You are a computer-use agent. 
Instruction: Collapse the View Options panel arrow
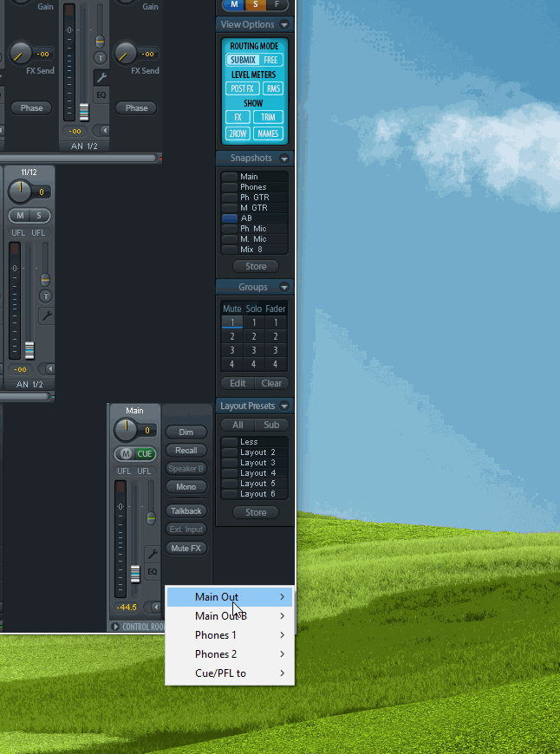click(x=284, y=24)
